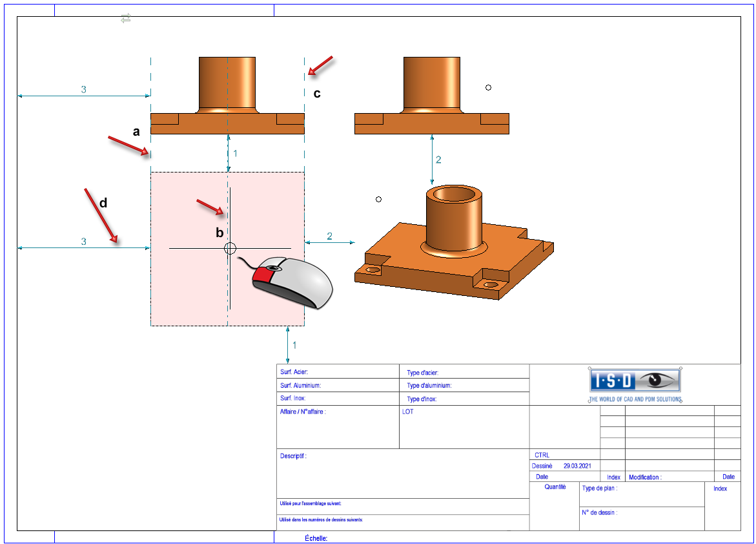Click the 'Type d'inox:' field
The image size is (756, 544).
pos(464,399)
